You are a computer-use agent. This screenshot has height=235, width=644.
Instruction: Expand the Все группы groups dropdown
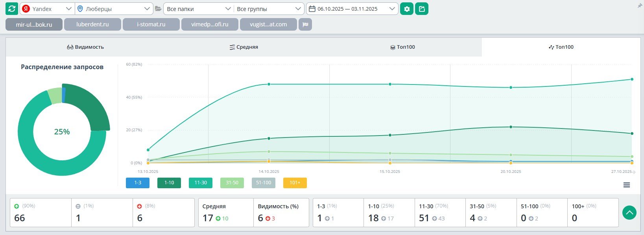(x=269, y=9)
